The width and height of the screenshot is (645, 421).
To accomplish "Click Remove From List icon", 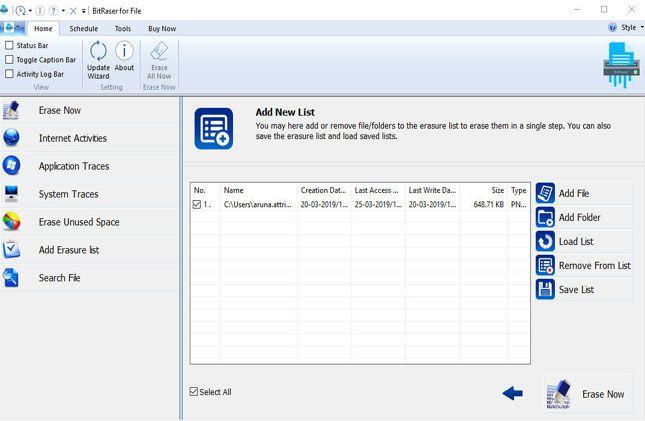I will [546, 265].
